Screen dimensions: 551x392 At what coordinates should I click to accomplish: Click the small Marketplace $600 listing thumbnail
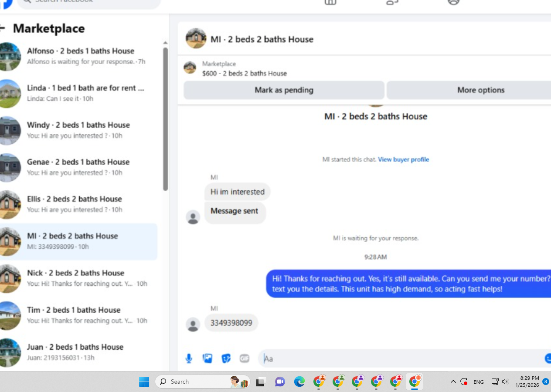click(190, 68)
